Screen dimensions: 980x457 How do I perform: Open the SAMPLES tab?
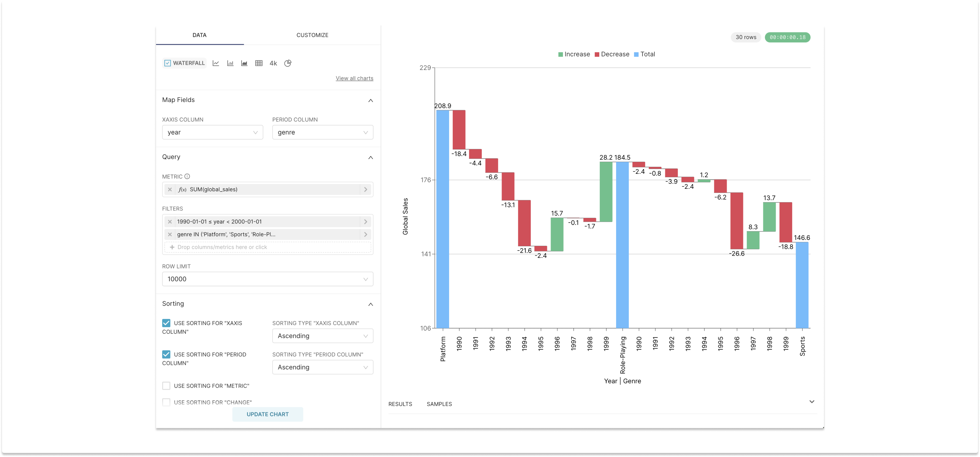pos(439,404)
